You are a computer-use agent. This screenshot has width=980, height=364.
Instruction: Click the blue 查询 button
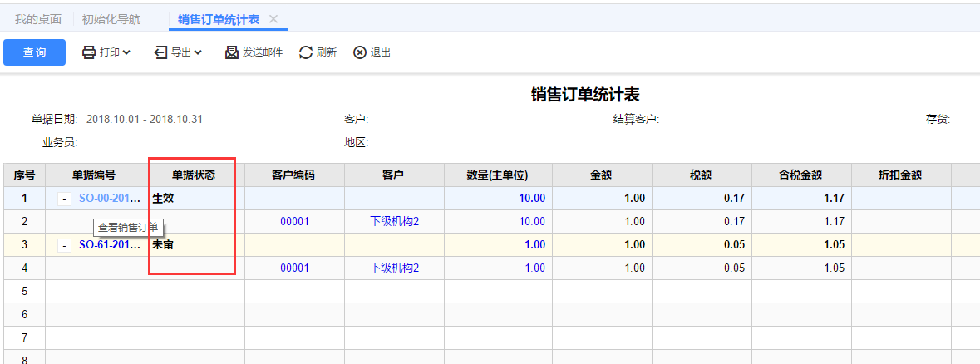pos(34,52)
